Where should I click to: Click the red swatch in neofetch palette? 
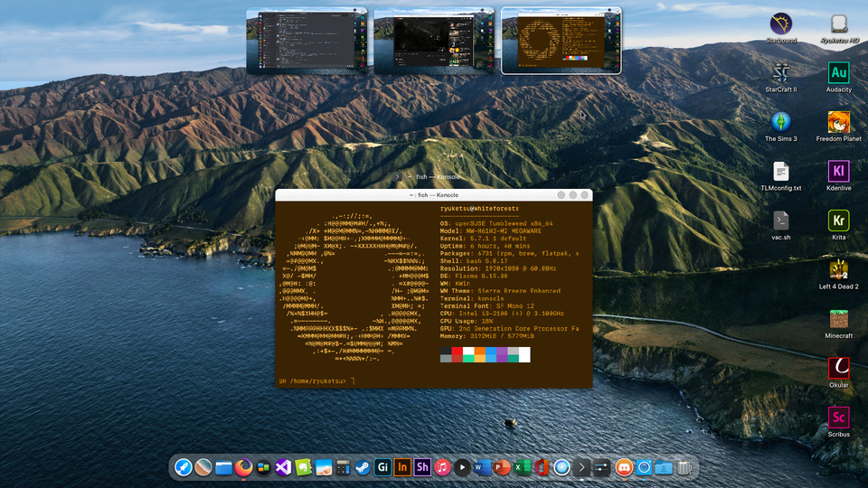point(458,352)
